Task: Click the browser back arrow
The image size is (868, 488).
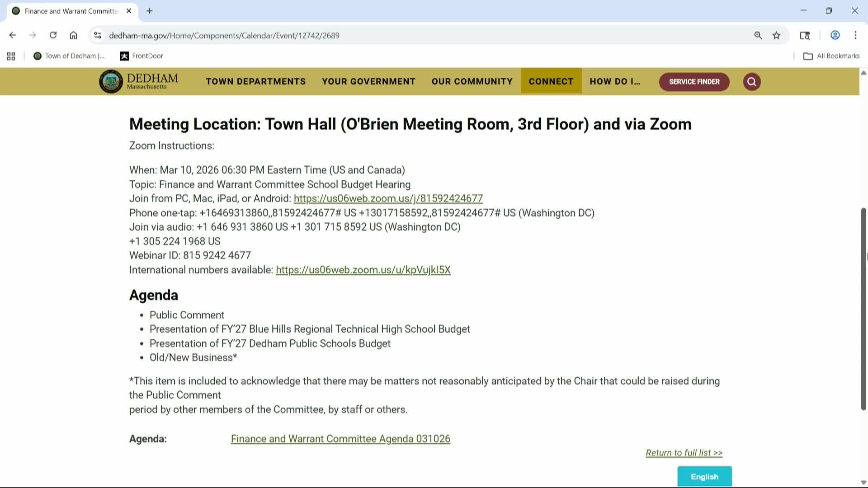Action: [x=12, y=35]
